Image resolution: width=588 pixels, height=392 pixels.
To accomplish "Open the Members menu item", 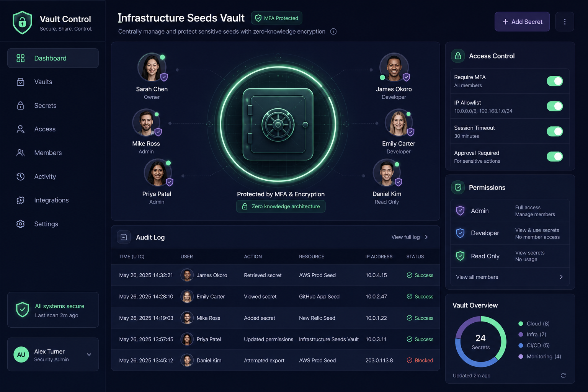I will [x=53, y=153].
